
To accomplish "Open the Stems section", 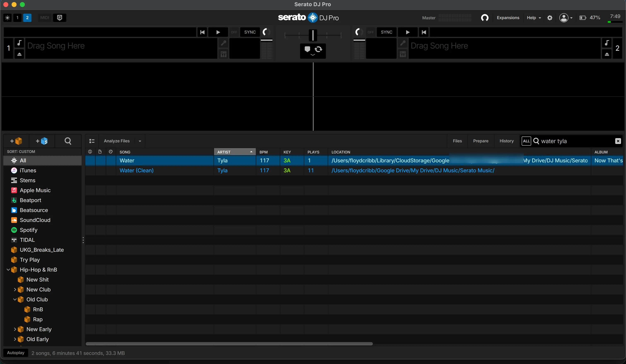I will point(42,180).
